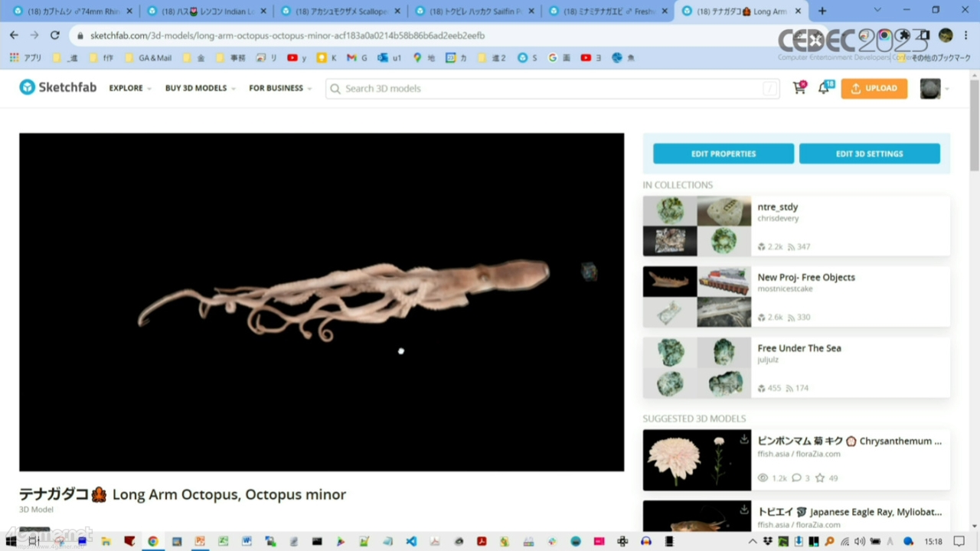Open the Outlook 'u1' bookmark
980x551 pixels.
[390, 58]
